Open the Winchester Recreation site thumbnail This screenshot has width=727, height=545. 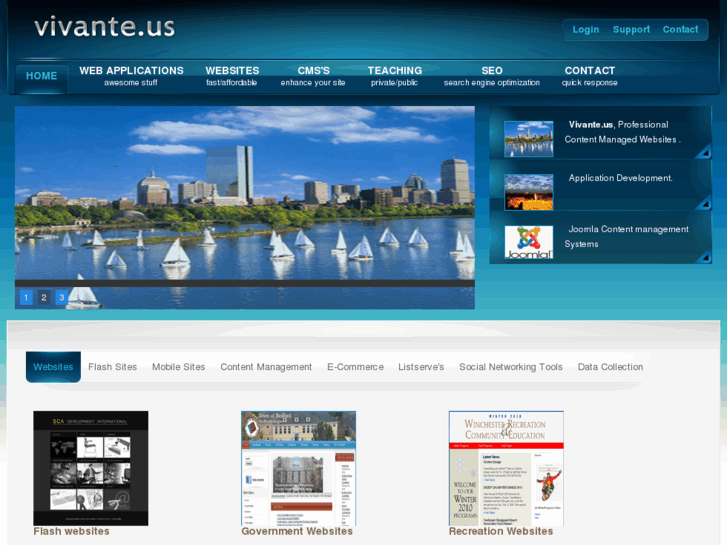pyautogui.click(x=506, y=468)
